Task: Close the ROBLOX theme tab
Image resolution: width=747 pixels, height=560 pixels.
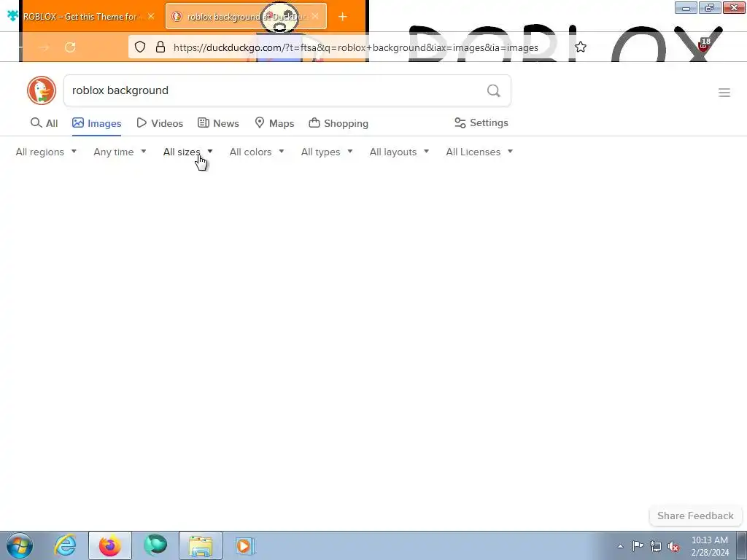Action: tap(151, 16)
